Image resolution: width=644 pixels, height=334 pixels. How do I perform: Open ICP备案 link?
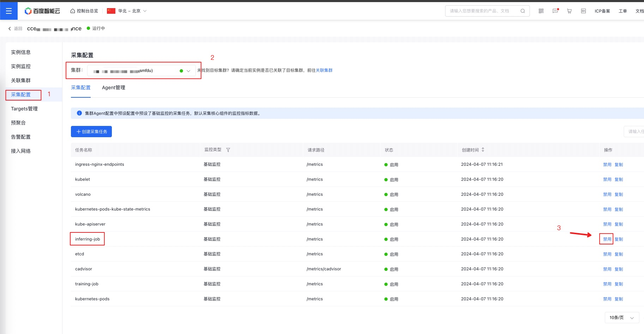602,11
